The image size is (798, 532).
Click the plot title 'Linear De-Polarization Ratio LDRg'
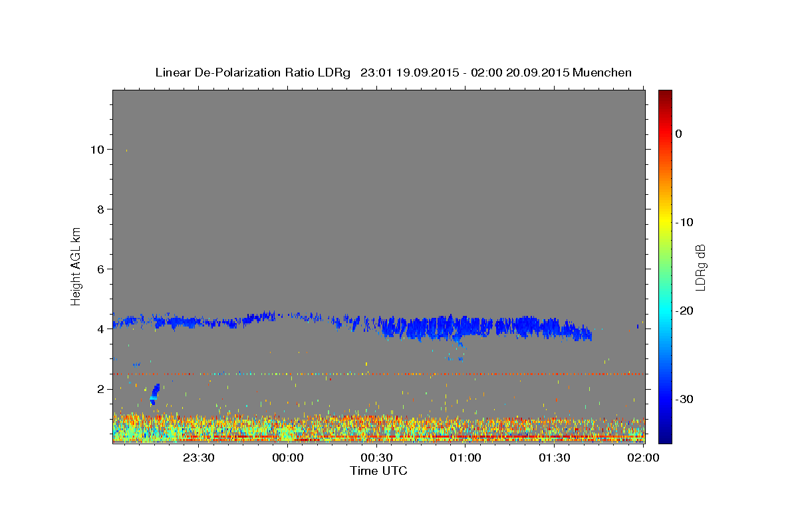tap(253, 72)
